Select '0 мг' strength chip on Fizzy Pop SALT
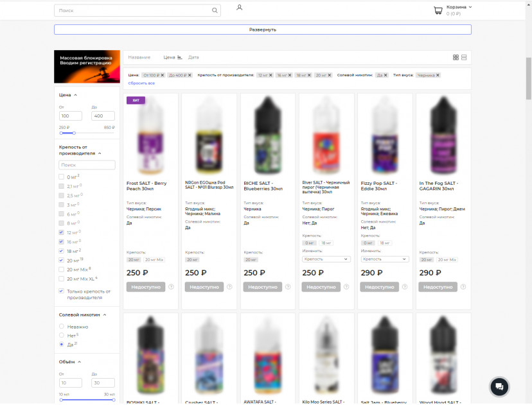This screenshot has width=532, height=405. tap(368, 243)
